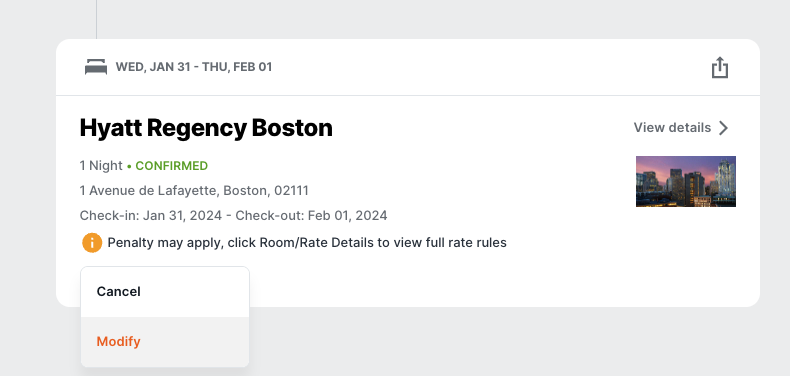Expand details using the right chevron arrow
Image resolution: width=790 pixels, height=376 pixels.
coord(723,128)
